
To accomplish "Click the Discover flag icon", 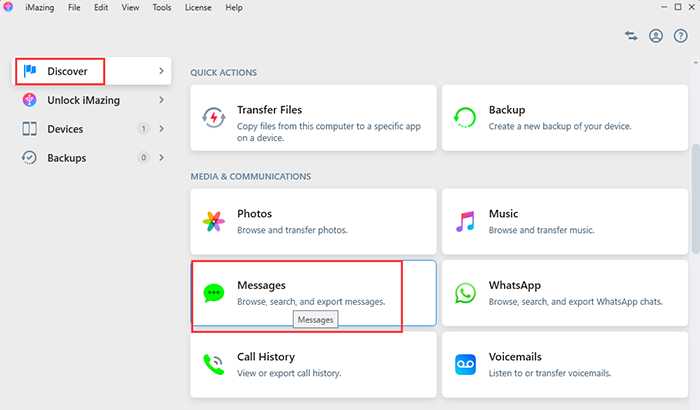I will (x=30, y=71).
